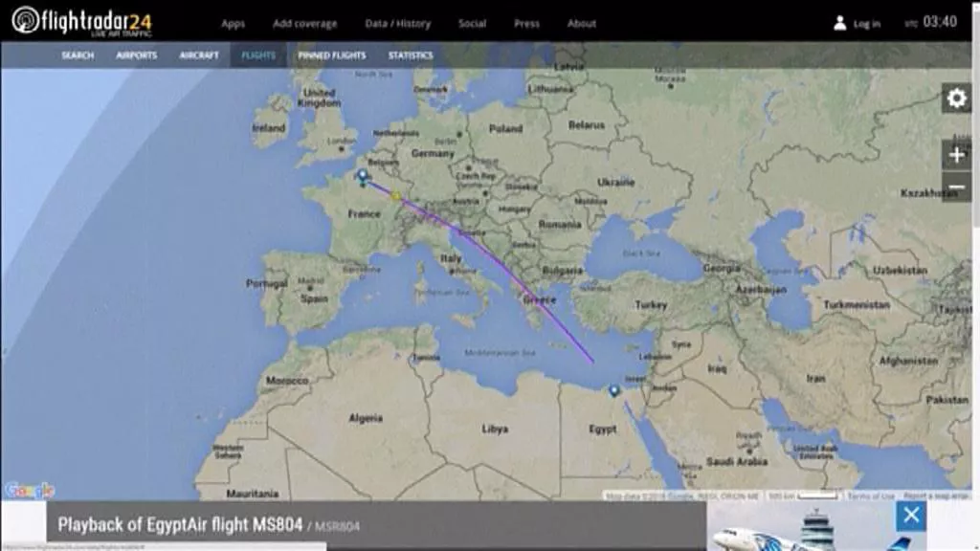Screen dimensions: 980x551
Task: Click the Libya country label
Action: point(495,430)
